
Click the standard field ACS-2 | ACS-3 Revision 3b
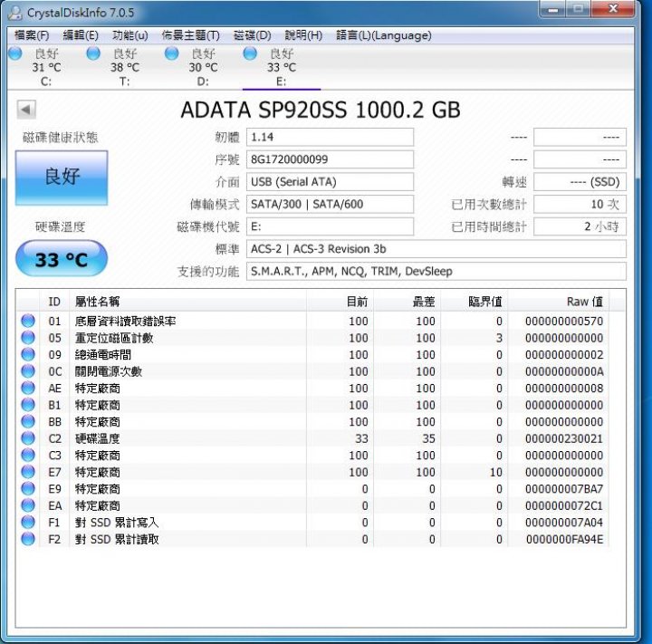(x=436, y=249)
